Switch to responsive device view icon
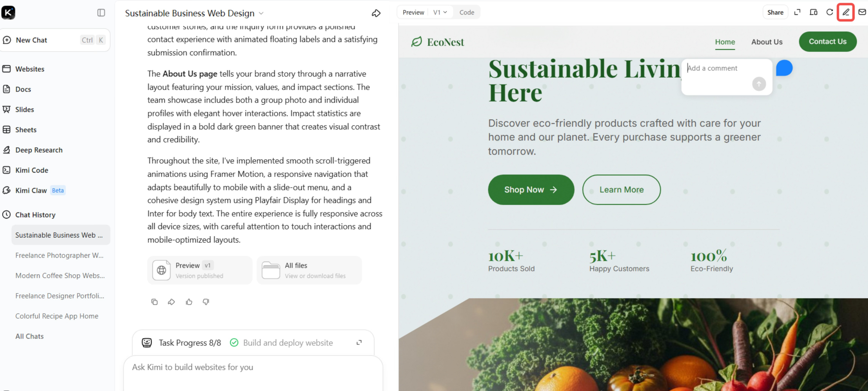Screen dimensions: 868x391 click(x=814, y=12)
